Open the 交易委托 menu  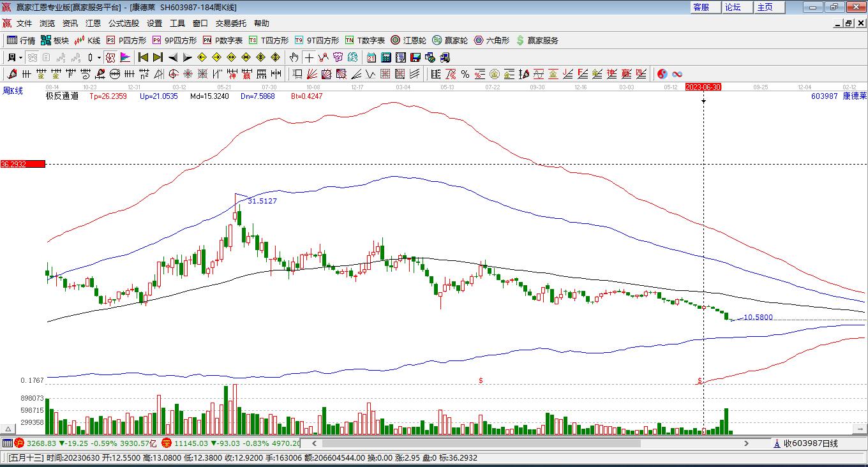tap(230, 23)
